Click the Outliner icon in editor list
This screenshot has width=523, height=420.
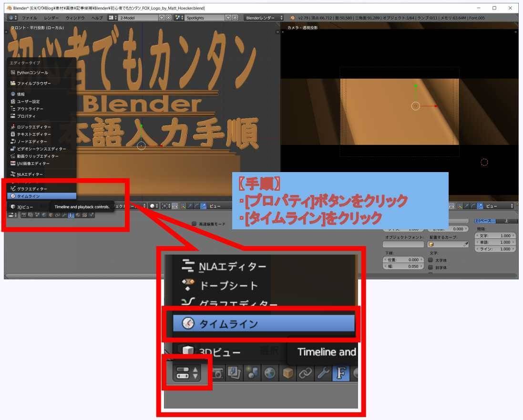(13, 109)
